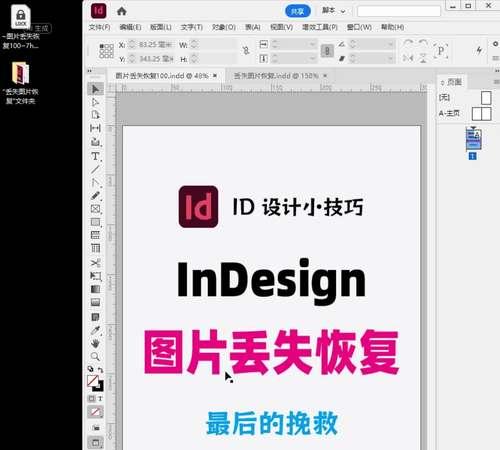Select the Free Transform tool
Viewport: 500px width, 450px height.
[x=95, y=276]
